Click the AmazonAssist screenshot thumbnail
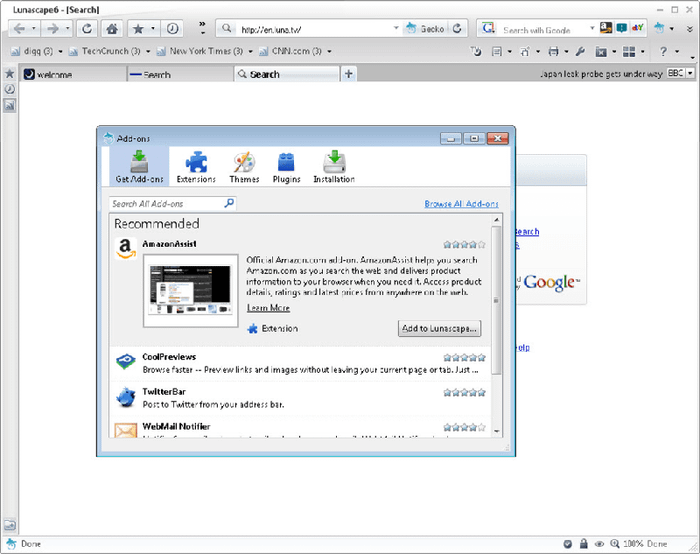Screen dimensions: 700x554 [x=191, y=291]
